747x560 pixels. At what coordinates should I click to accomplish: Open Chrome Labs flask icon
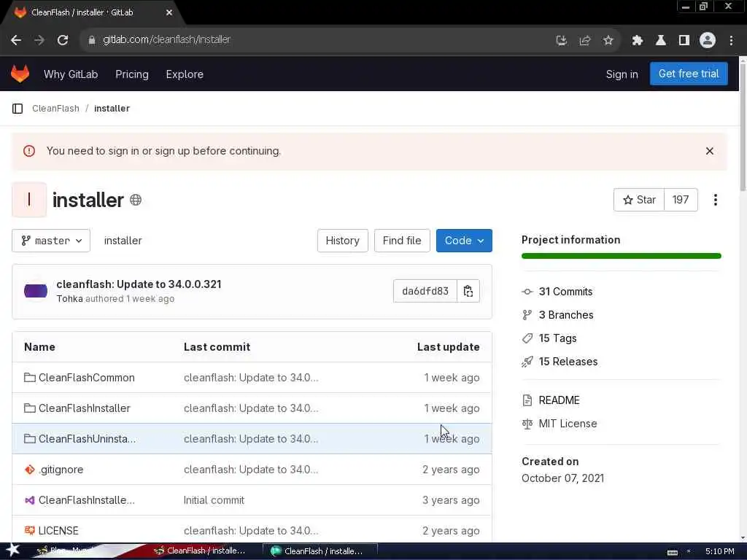point(661,41)
